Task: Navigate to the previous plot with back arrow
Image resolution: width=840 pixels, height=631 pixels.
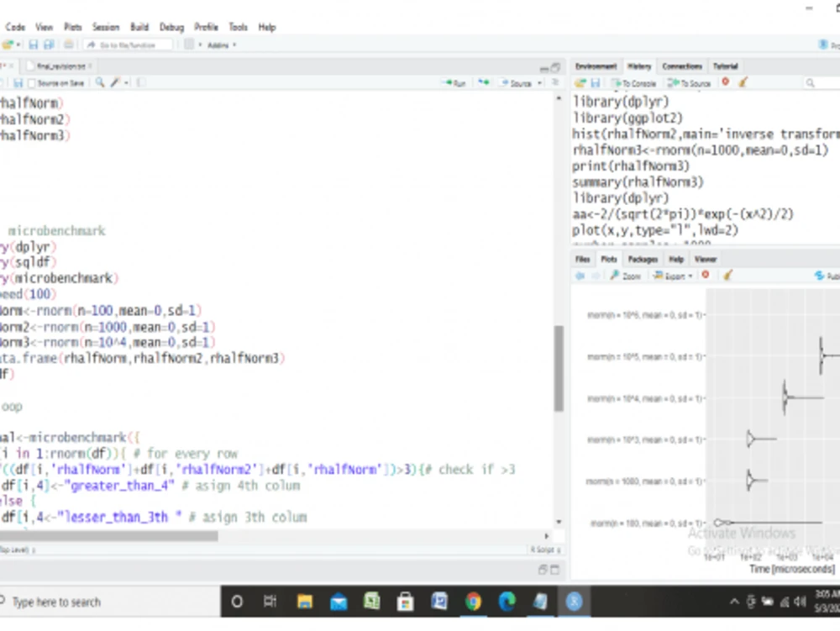Action: (x=580, y=276)
